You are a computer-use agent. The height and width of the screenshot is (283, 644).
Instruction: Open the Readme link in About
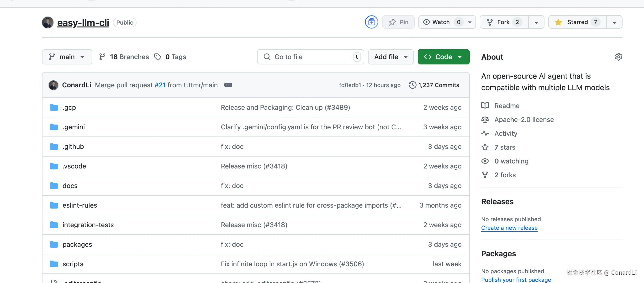coord(507,106)
